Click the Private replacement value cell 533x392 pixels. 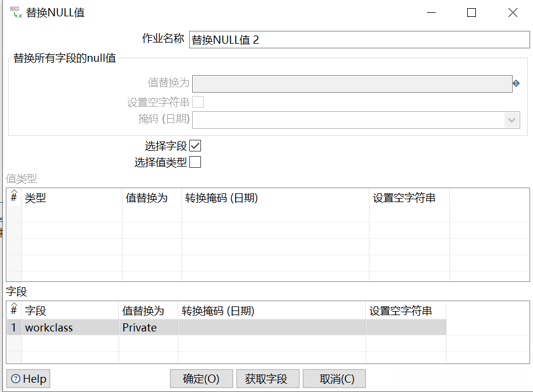tap(148, 327)
